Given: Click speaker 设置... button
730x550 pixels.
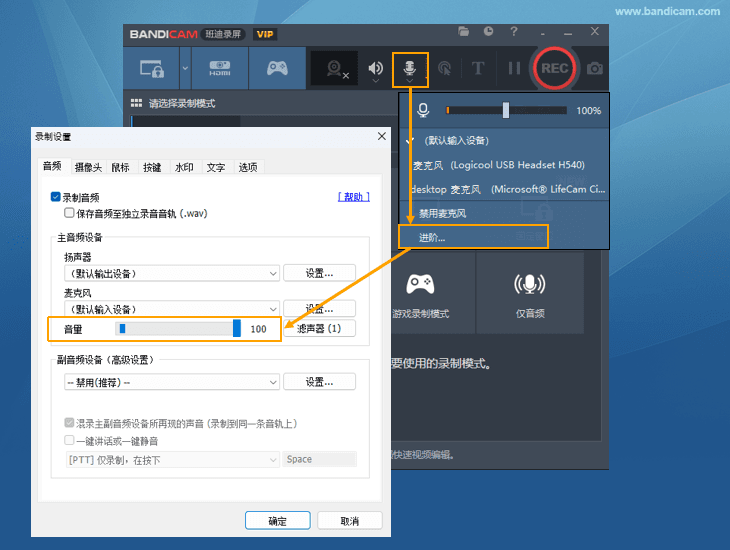Looking at the screenshot, I should [x=319, y=273].
